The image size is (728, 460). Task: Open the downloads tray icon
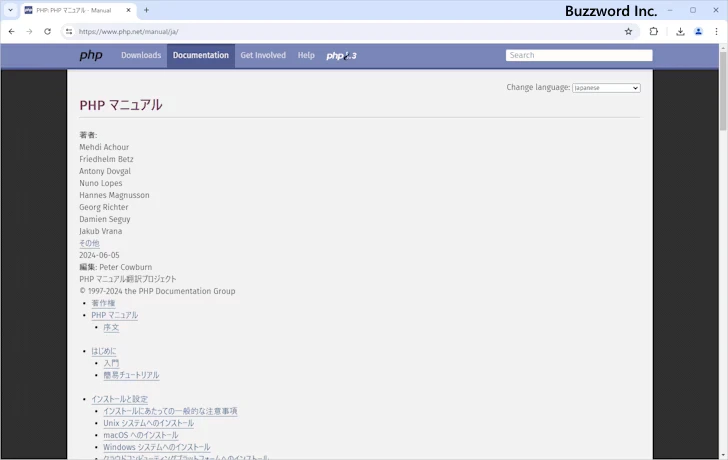tap(680, 32)
